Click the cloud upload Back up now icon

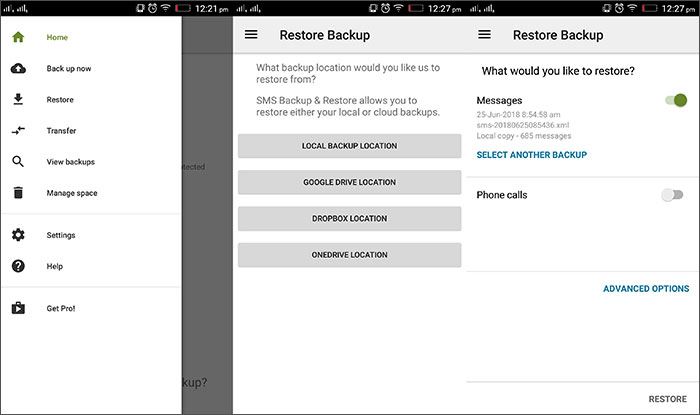pos(18,68)
